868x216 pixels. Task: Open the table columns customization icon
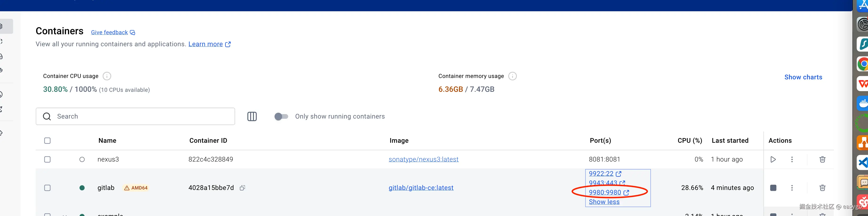click(x=252, y=116)
